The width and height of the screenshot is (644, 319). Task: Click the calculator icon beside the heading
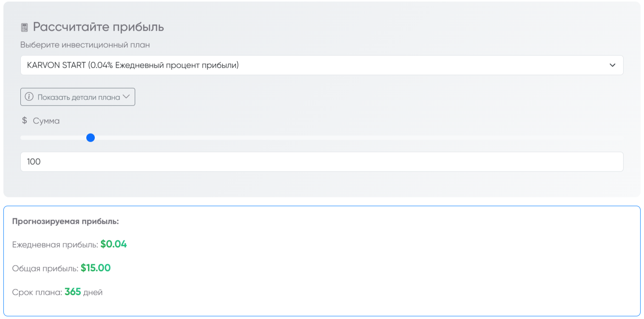[x=24, y=28]
